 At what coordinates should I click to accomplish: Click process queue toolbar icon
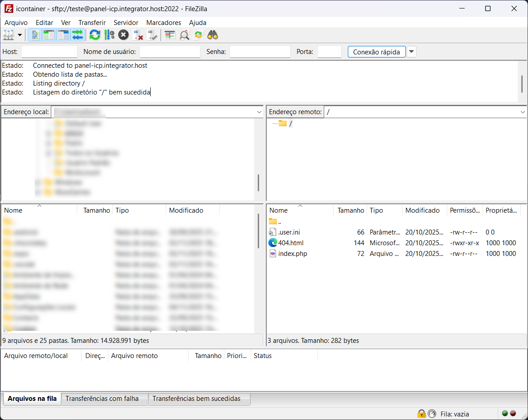pos(109,35)
